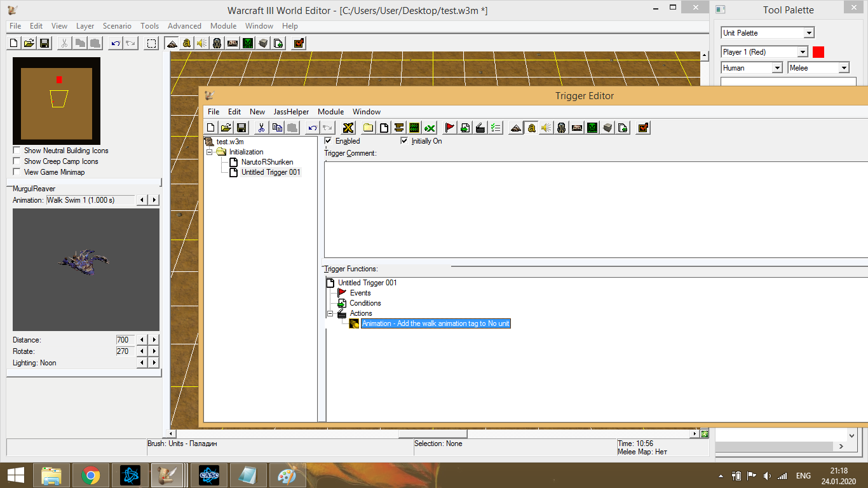Open Paint from the taskbar
This screenshot has width=868, height=488.
(x=288, y=475)
